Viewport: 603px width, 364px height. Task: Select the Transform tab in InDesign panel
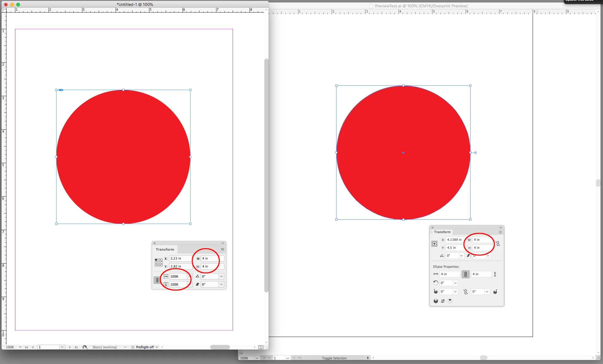click(165, 249)
